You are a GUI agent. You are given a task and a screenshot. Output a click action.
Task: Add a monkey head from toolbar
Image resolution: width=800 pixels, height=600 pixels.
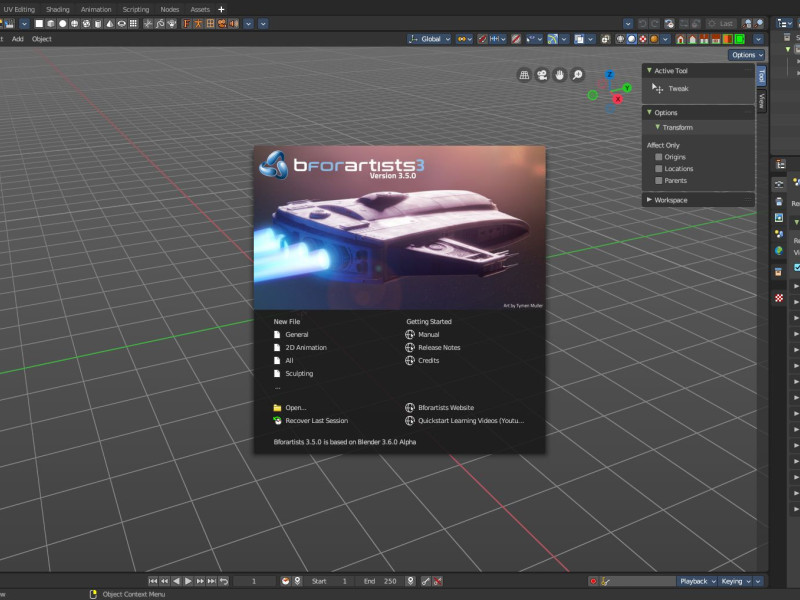[x=171, y=23]
